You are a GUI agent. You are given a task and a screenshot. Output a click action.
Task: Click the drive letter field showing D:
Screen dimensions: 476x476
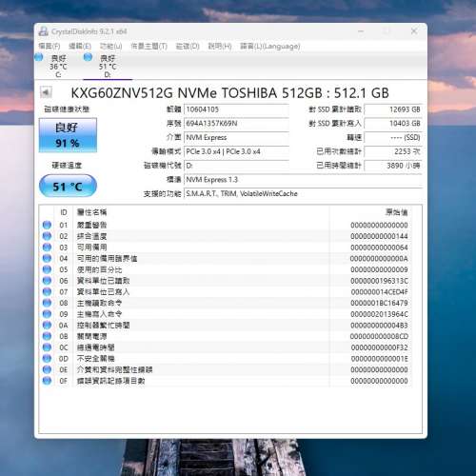pos(236,166)
